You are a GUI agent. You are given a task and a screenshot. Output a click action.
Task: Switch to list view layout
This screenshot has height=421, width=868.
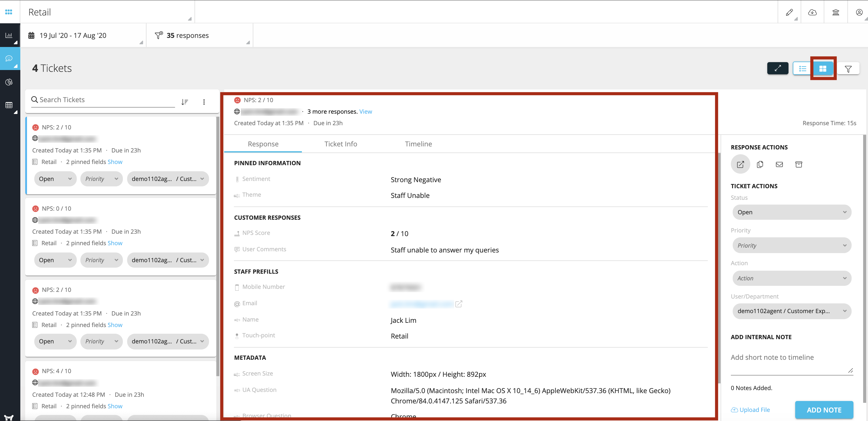click(x=803, y=69)
